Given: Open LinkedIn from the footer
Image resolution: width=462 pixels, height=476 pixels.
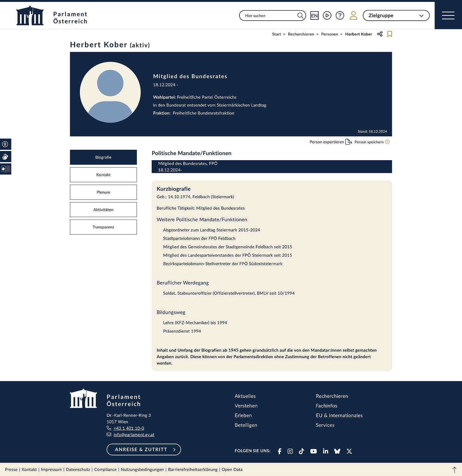Looking at the screenshot, I should click(325, 451).
